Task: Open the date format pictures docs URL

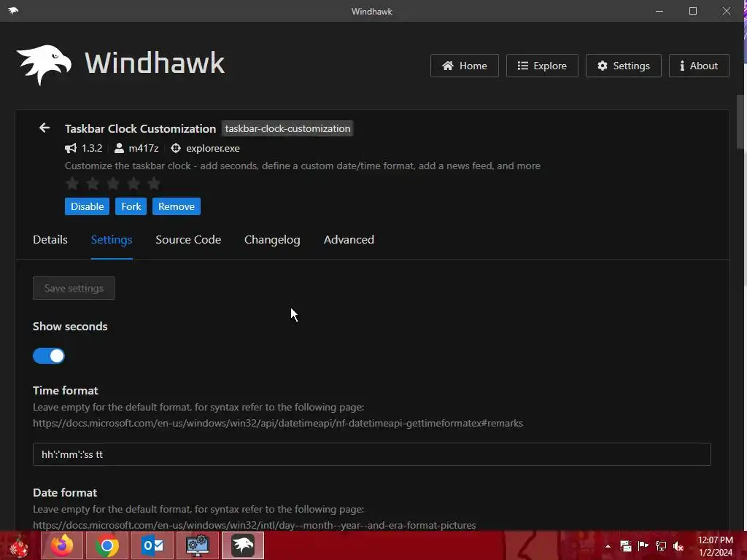Action: [x=255, y=525]
